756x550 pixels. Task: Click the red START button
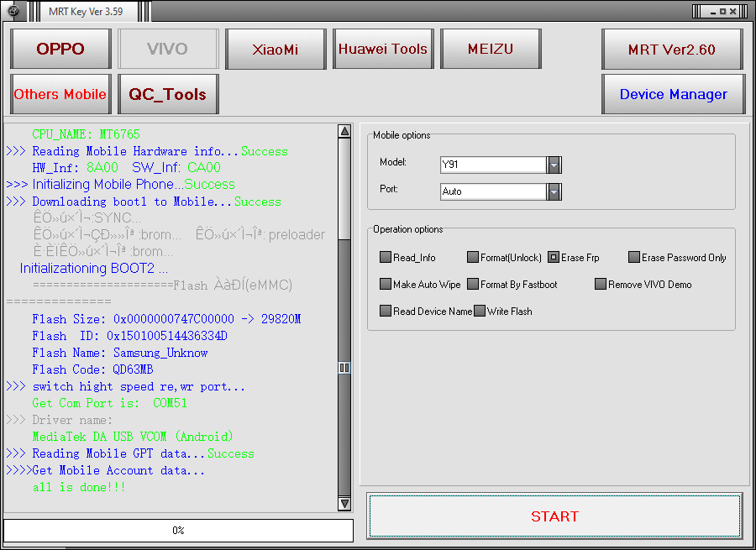coord(554,516)
